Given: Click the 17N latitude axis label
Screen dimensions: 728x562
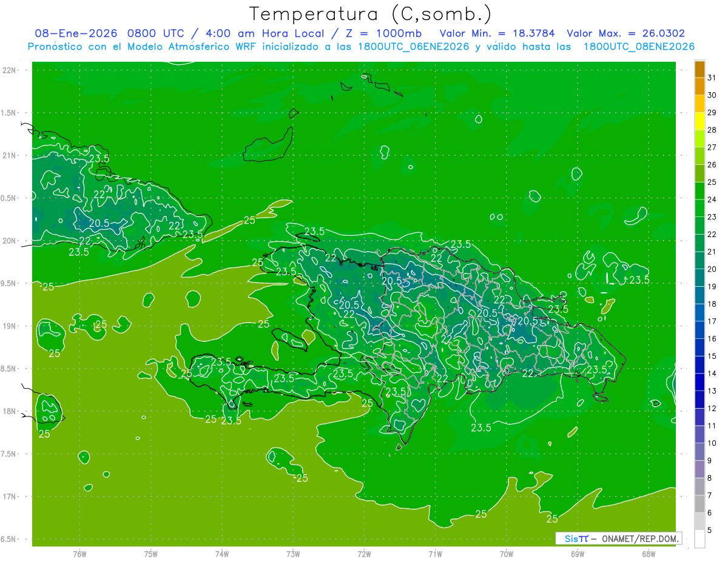Looking at the screenshot, I should [x=9, y=497].
